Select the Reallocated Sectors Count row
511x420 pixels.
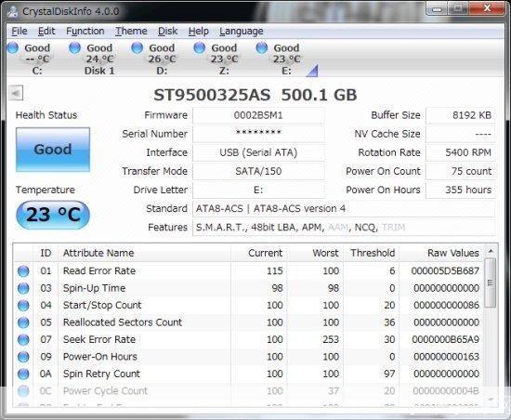248,322
